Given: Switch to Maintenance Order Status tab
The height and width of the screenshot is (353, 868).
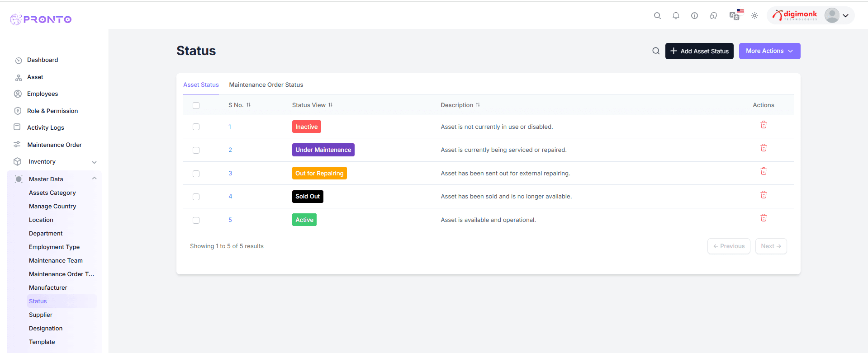Looking at the screenshot, I should [266, 85].
